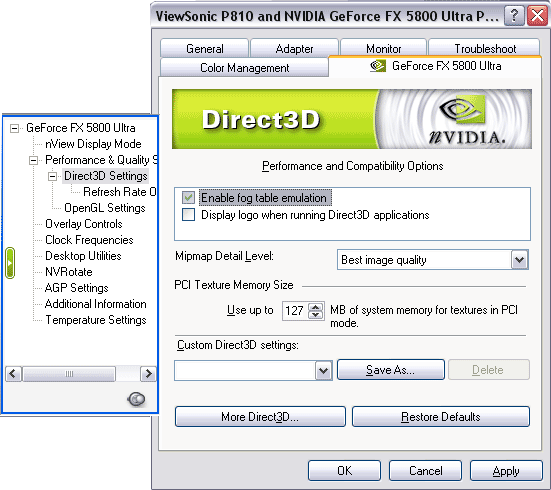Collapse the Performance & Quality tree node
The height and width of the screenshot is (490, 551).
coord(33,161)
